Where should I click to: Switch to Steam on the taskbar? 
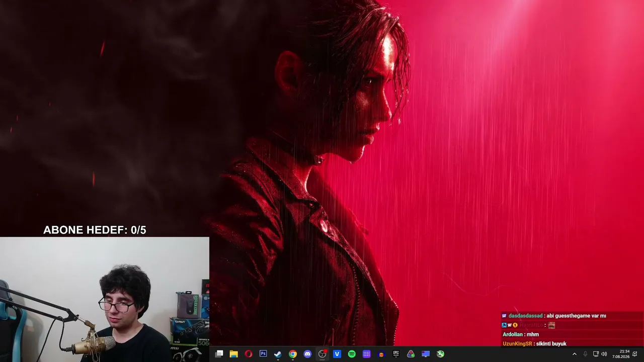[278, 354]
